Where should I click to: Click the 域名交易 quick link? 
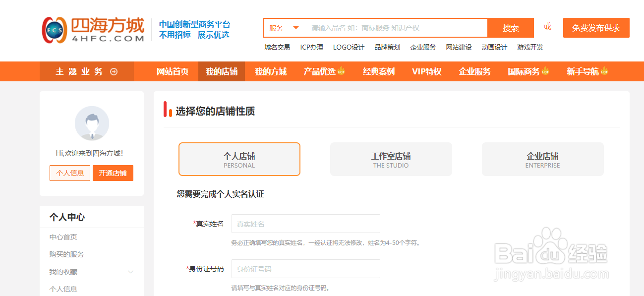click(x=277, y=47)
